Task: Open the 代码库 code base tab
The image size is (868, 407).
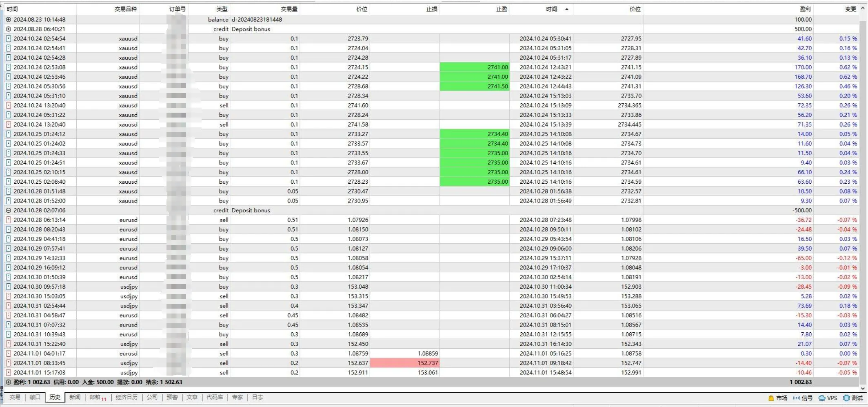Action: 215,397
